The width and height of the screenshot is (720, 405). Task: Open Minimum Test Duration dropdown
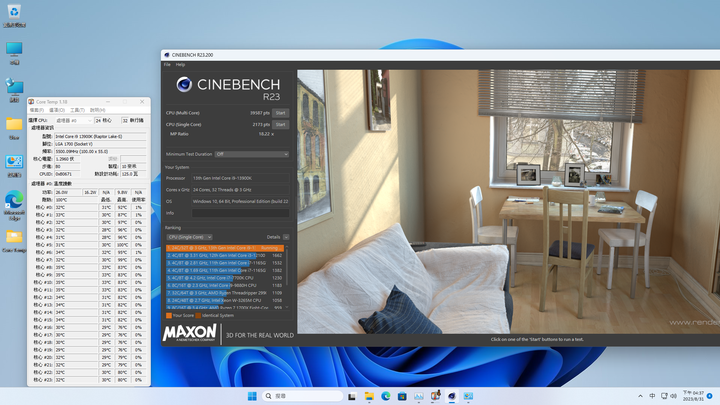[252, 154]
